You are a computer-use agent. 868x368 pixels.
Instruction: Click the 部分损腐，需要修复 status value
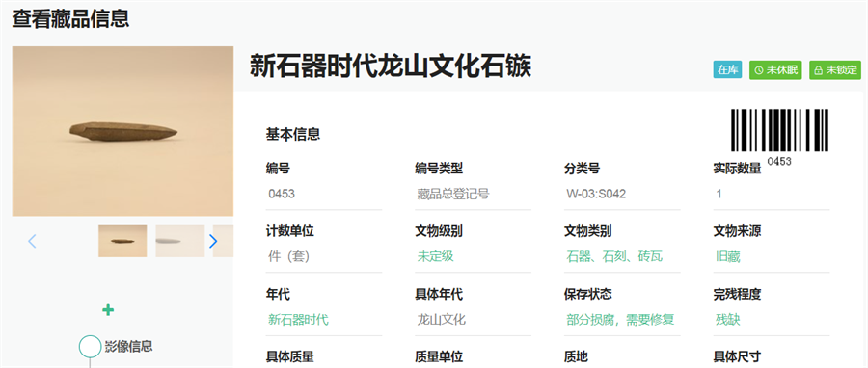click(620, 320)
